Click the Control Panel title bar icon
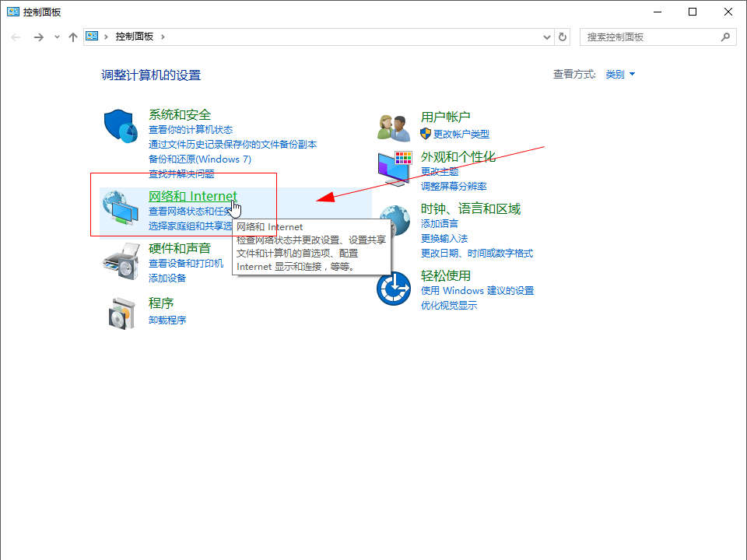The height and width of the screenshot is (560, 747). point(13,12)
